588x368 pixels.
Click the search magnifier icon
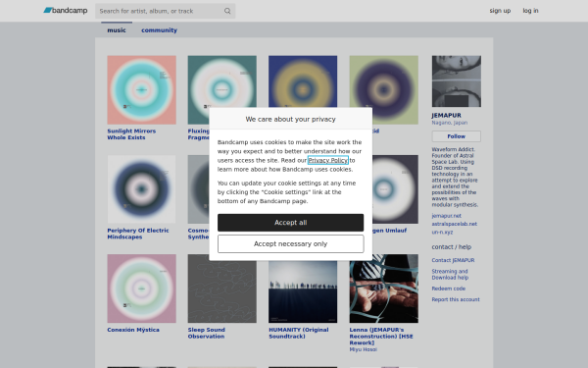(227, 11)
